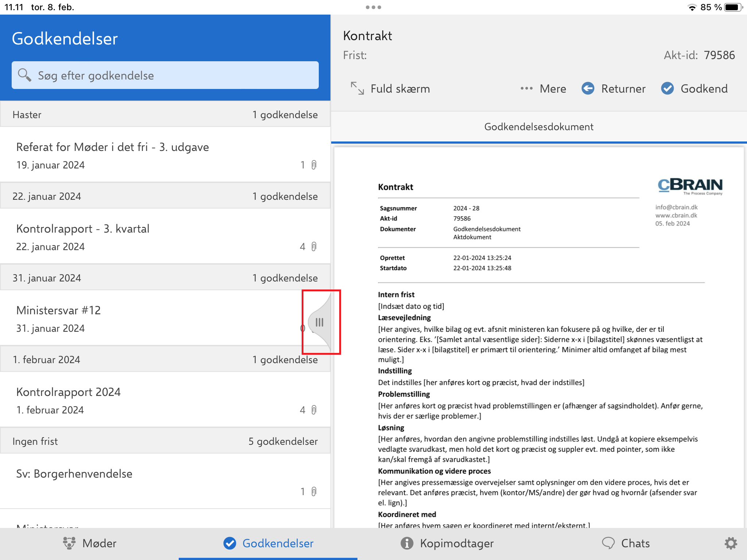Click the Returner back-arrow icon

pos(588,88)
